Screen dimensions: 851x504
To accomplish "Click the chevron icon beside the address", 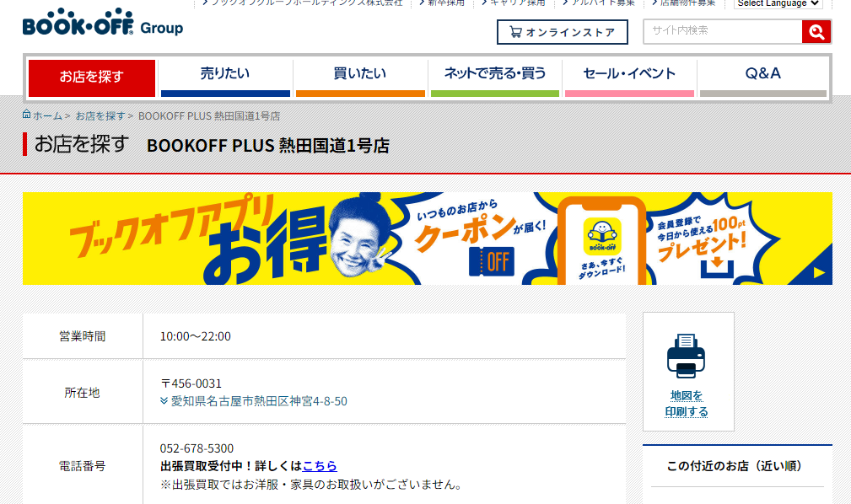I will click(x=164, y=401).
